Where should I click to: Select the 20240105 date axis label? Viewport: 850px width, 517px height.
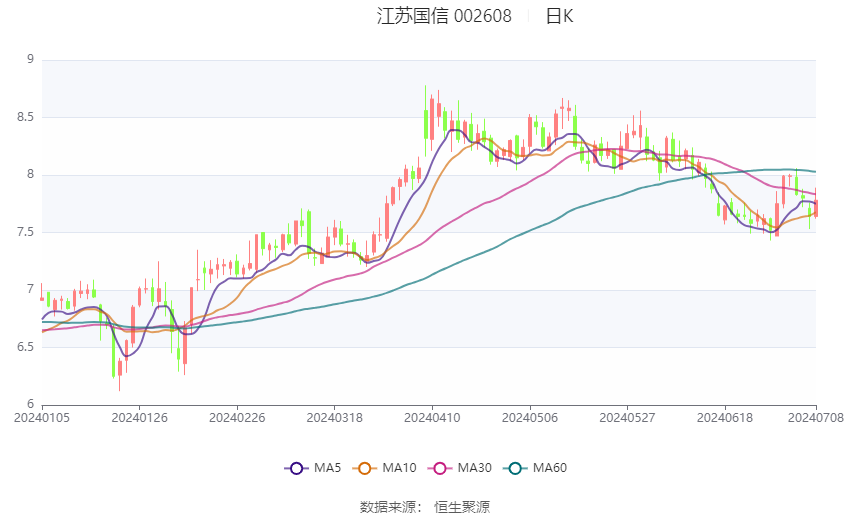coord(42,418)
